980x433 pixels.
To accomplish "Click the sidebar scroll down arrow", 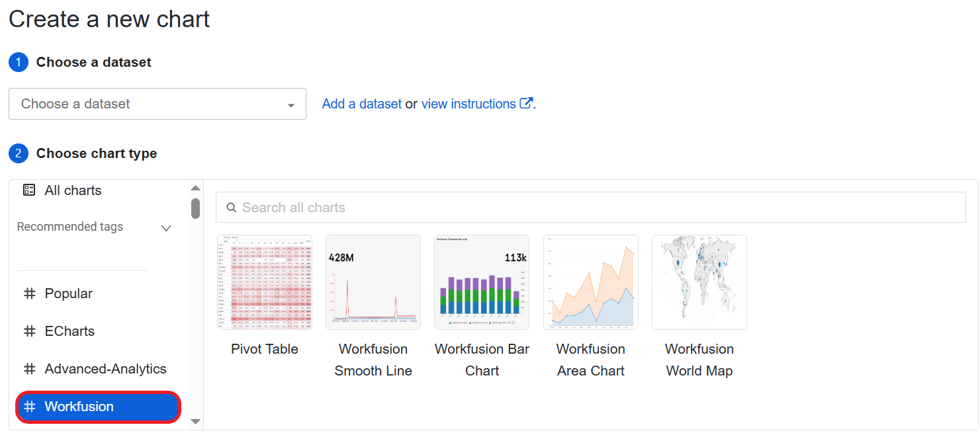I will 195,421.
